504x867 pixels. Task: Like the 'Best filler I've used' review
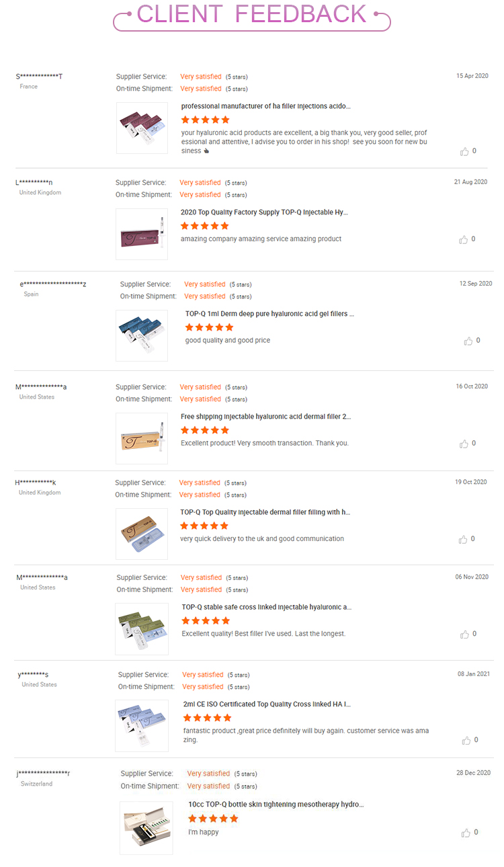[464, 634]
